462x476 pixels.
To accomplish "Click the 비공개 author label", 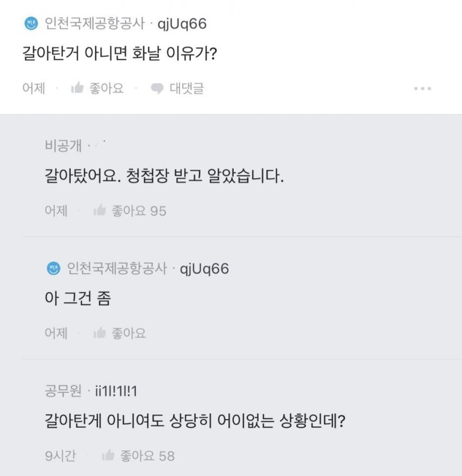I will coord(63,146).
